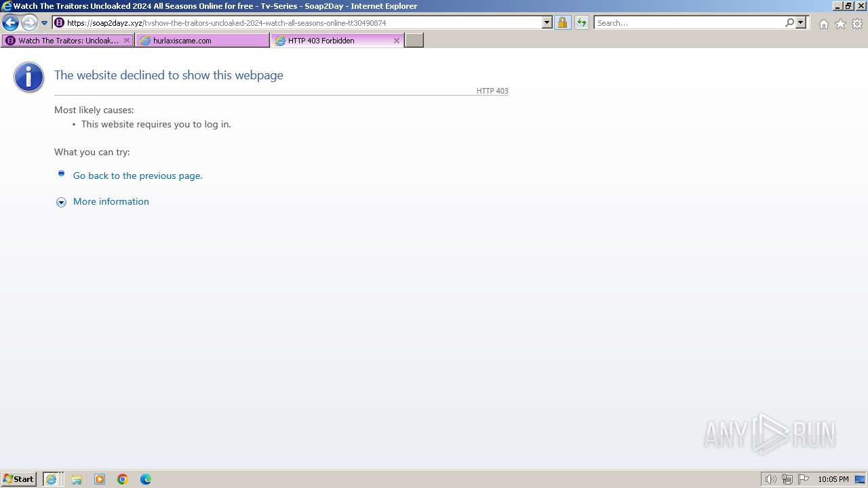The width and height of the screenshot is (868, 488).
Task: Click the Show desktop tray icon
Action: click(x=860, y=479)
